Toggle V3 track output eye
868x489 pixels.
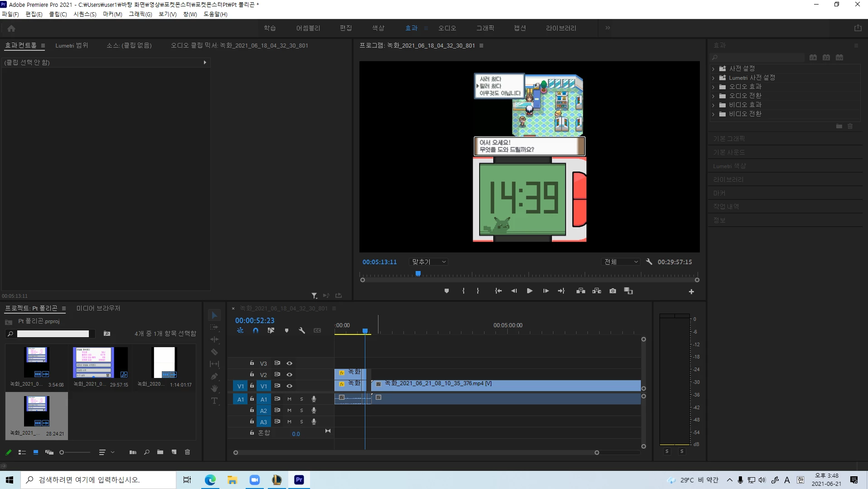click(x=289, y=363)
